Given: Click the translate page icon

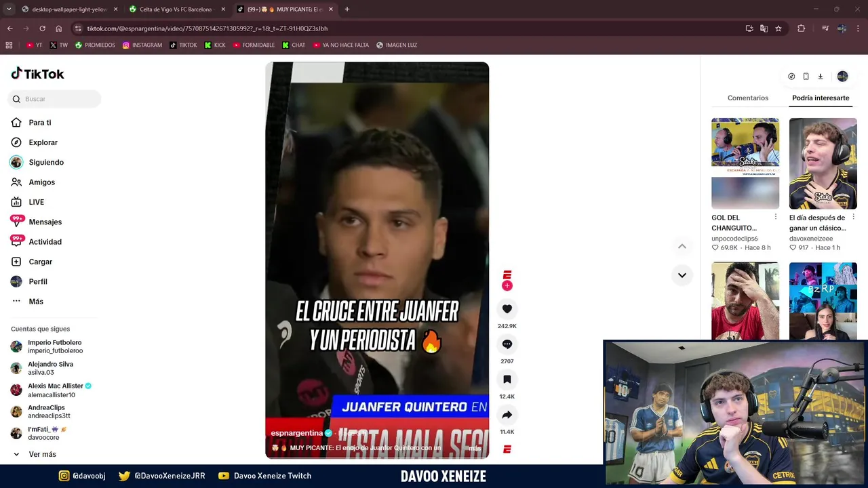Looking at the screenshot, I should tap(764, 28).
